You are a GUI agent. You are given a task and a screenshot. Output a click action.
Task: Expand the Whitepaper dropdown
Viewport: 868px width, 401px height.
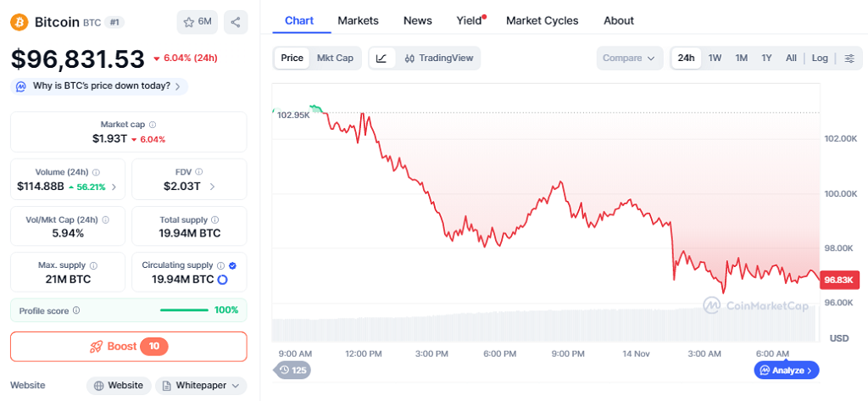tap(201, 386)
